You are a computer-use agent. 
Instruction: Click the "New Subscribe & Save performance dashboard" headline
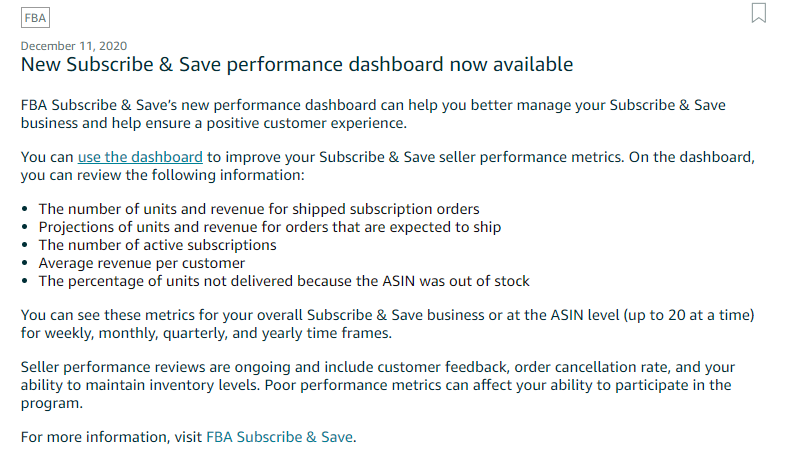click(x=297, y=65)
